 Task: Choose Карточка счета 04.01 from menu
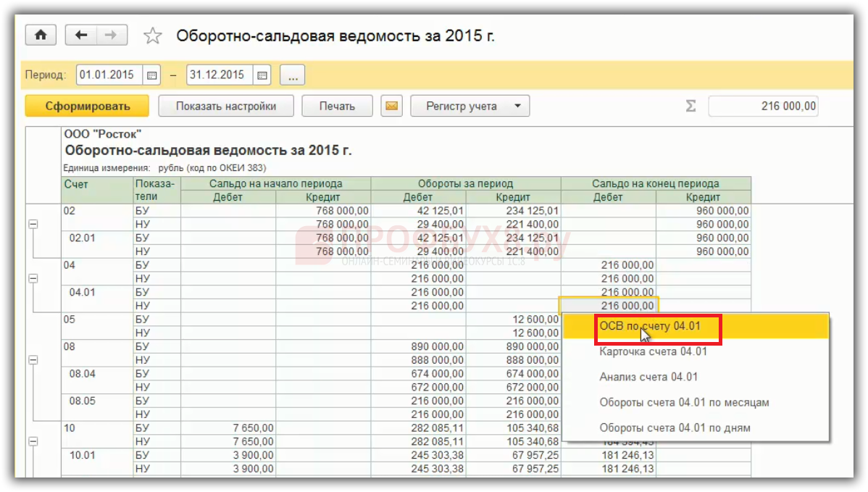point(653,352)
